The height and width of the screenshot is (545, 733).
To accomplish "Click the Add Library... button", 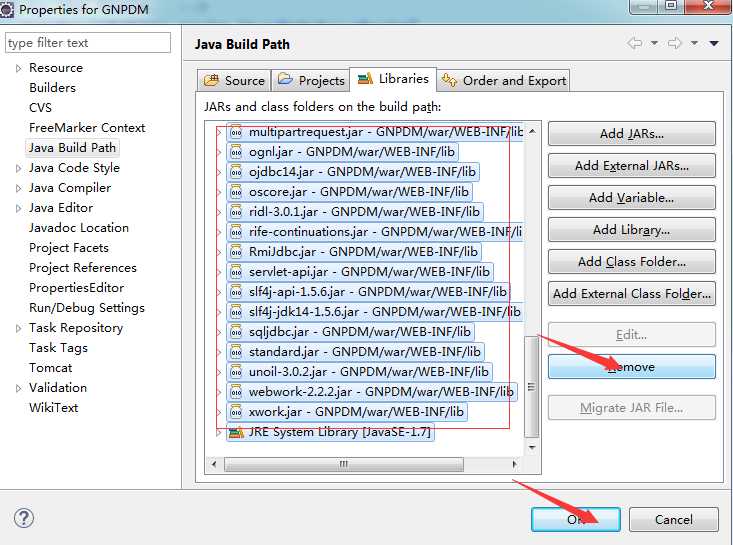I will click(632, 230).
